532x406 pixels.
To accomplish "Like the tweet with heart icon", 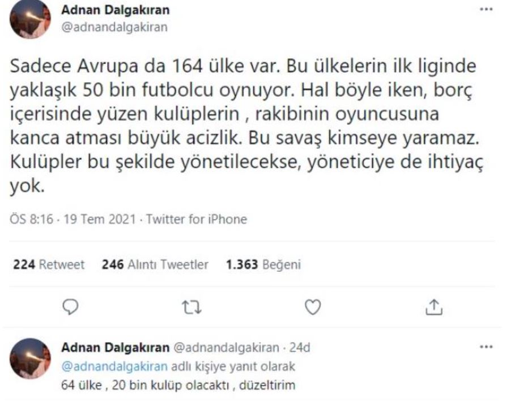I will pos(313,306).
